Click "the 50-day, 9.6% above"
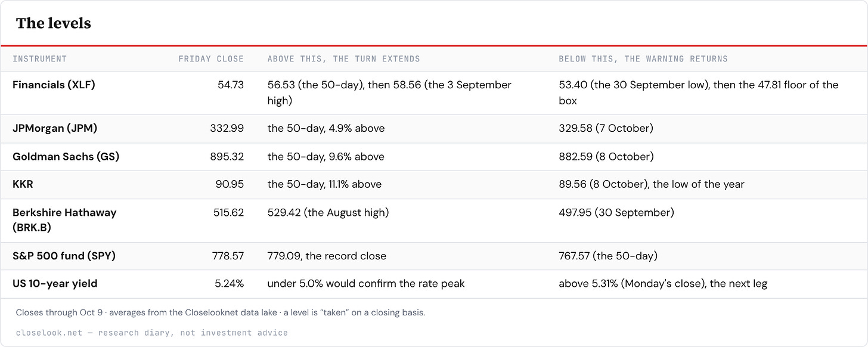Screen dimensions: 868x347 click(326, 156)
